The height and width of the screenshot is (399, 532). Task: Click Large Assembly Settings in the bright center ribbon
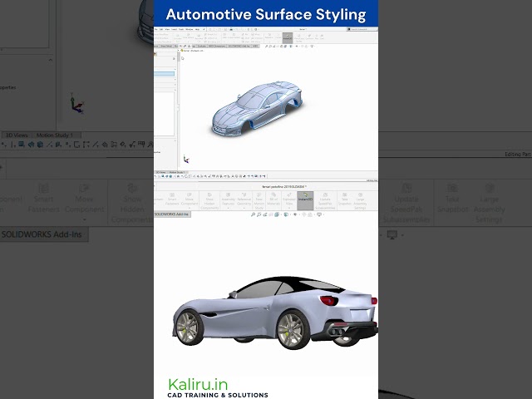click(360, 201)
